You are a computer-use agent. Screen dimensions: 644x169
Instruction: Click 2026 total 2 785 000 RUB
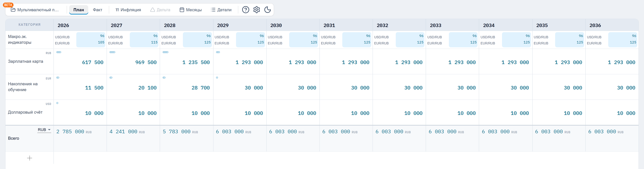coord(74,132)
